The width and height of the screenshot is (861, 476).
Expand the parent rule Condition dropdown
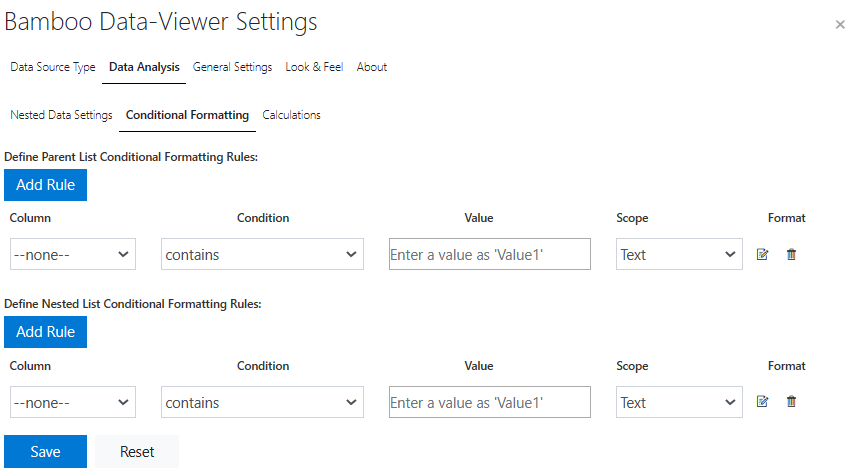coord(262,255)
